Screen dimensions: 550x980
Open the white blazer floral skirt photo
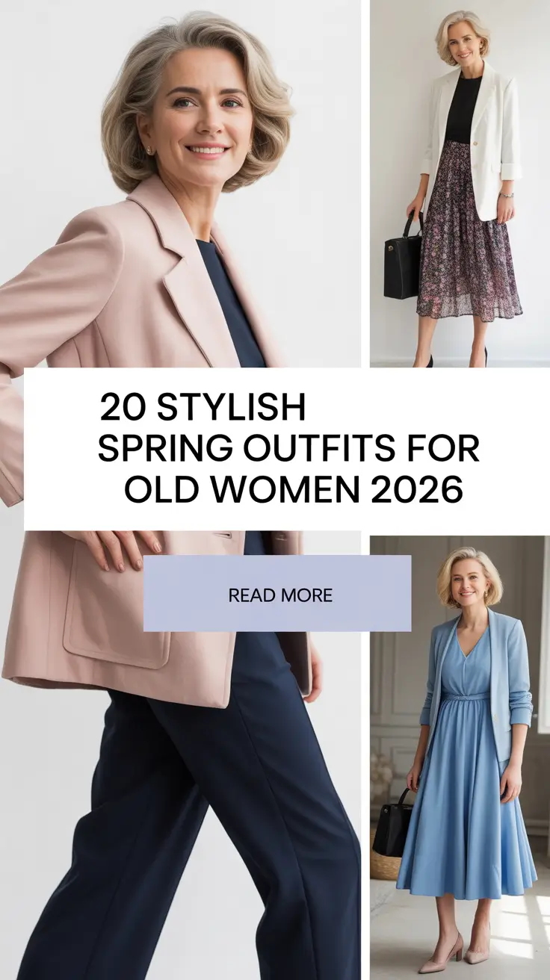(x=460, y=183)
